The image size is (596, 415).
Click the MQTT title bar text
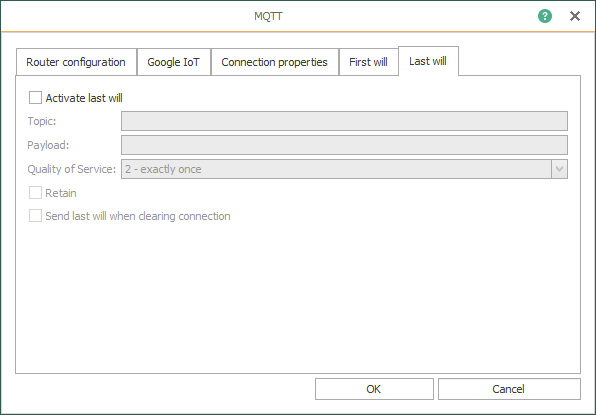[268, 16]
